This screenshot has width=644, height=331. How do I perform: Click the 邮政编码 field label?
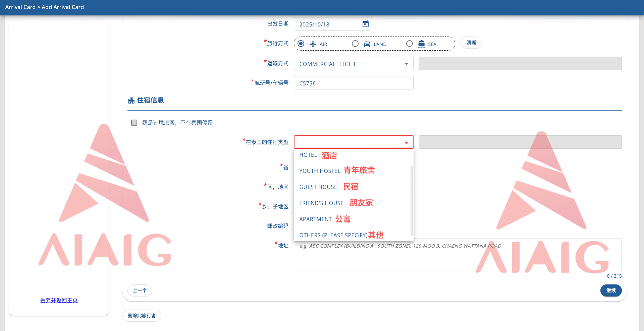278,226
